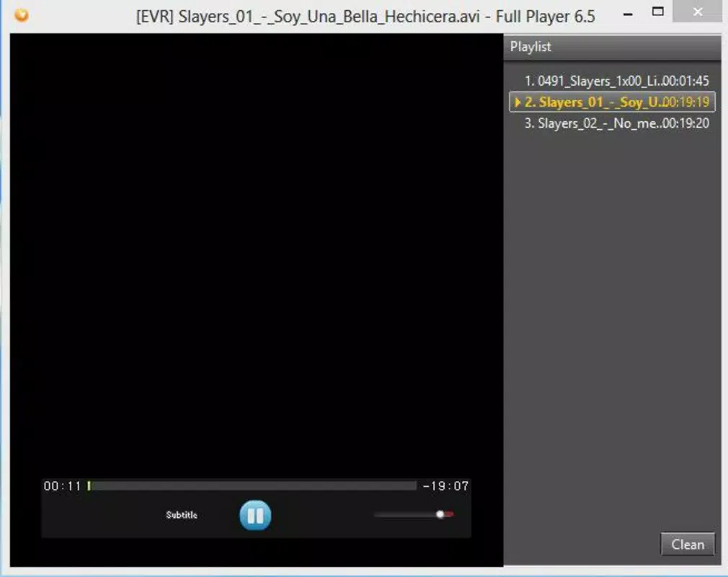Screen dimensions: 728x577
Task: Open the Subtitle option
Action: pyautogui.click(x=182, y=515)
